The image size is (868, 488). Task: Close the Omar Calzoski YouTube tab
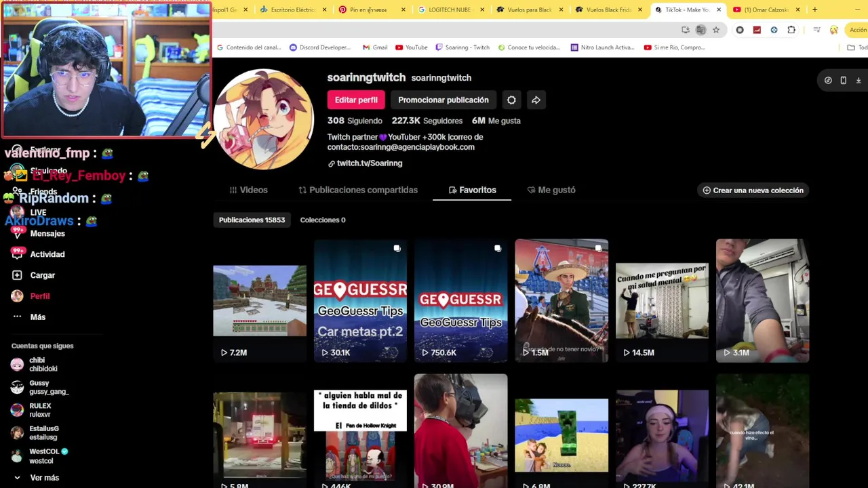(797, 9)
